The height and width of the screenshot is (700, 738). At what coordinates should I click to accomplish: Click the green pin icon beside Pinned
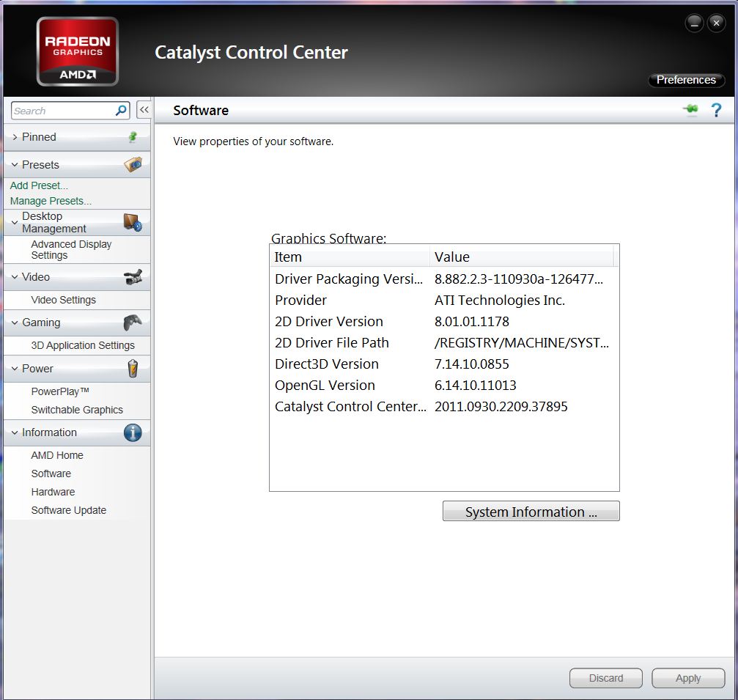pos(133,137)
